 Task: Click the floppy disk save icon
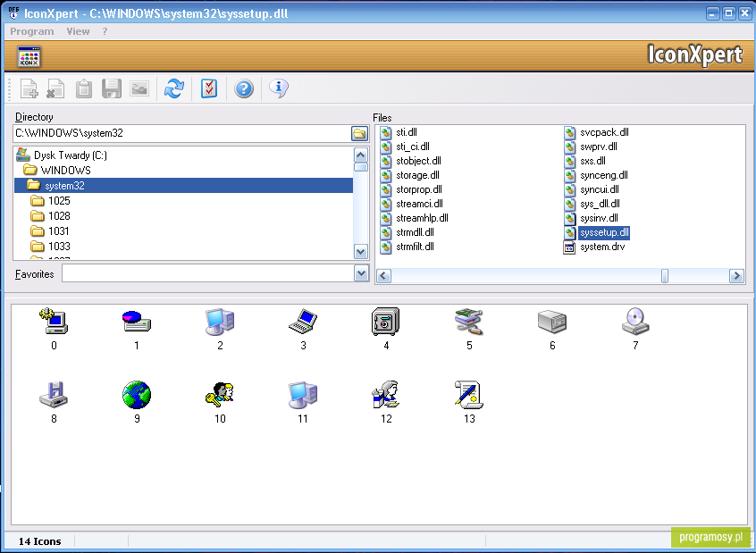[112, 88]
